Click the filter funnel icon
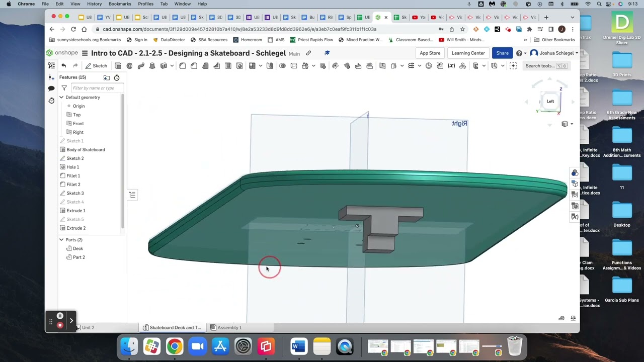The height and width of the screenshot is (362, 644). (64, 88)
